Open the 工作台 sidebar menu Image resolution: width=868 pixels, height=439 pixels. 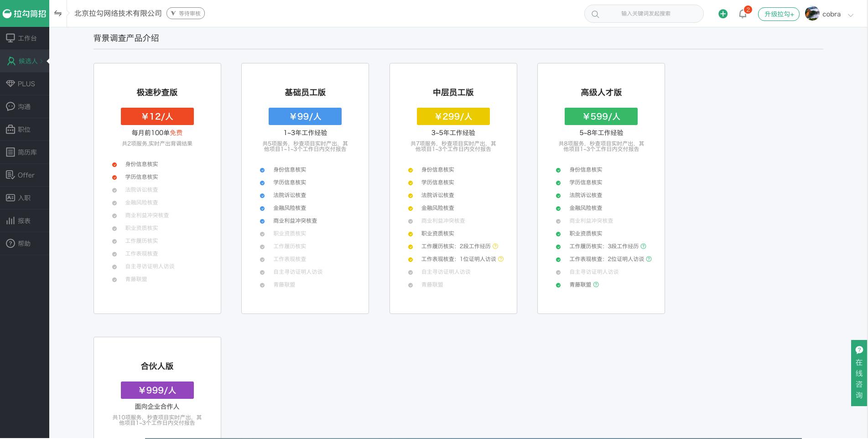[25, 38]
